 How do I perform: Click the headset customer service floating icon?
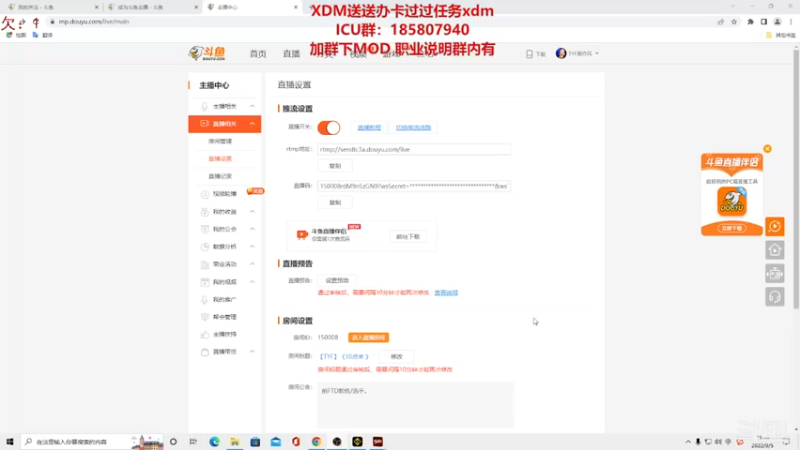pyautogui.click(x=774, y=297)
